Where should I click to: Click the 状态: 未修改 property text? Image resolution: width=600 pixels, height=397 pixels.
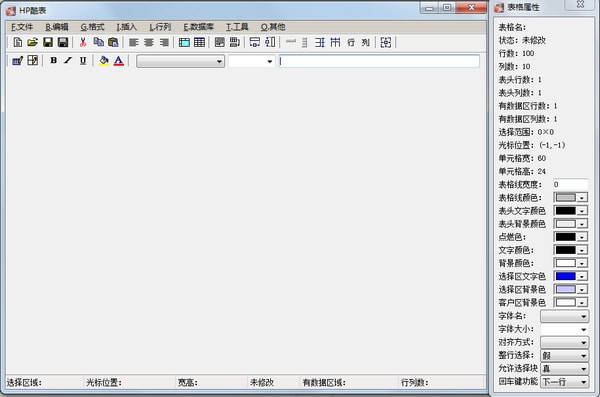point(522,40)
